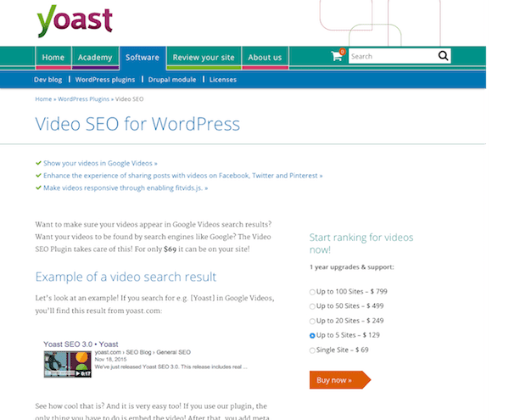Screen dimensions: 509x420
Task: Click the 1 year upgrades & support text
Action: [351, 267]
